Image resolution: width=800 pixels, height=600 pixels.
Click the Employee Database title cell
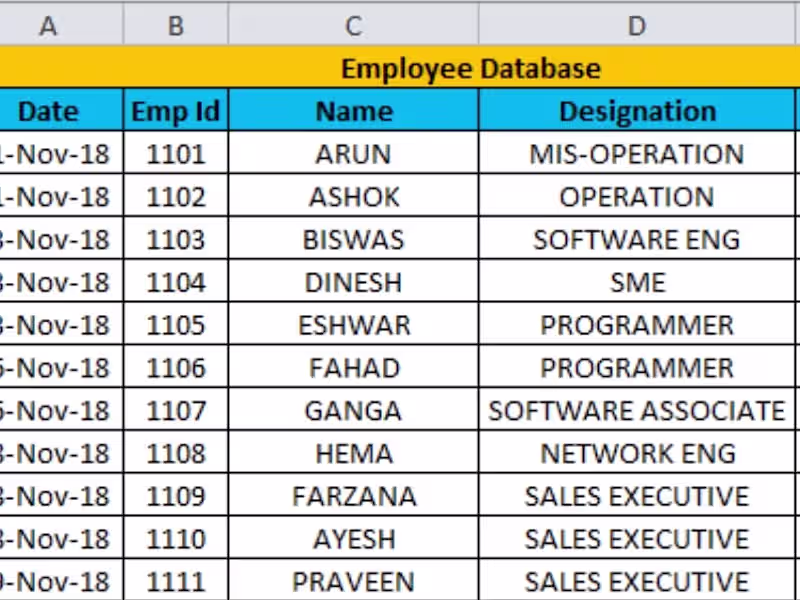470,68
